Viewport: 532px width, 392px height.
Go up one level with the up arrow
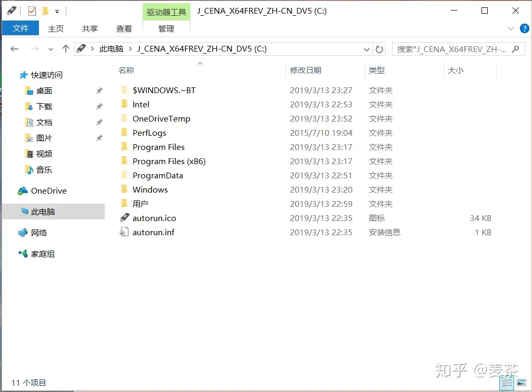click(x=65, y=49)
